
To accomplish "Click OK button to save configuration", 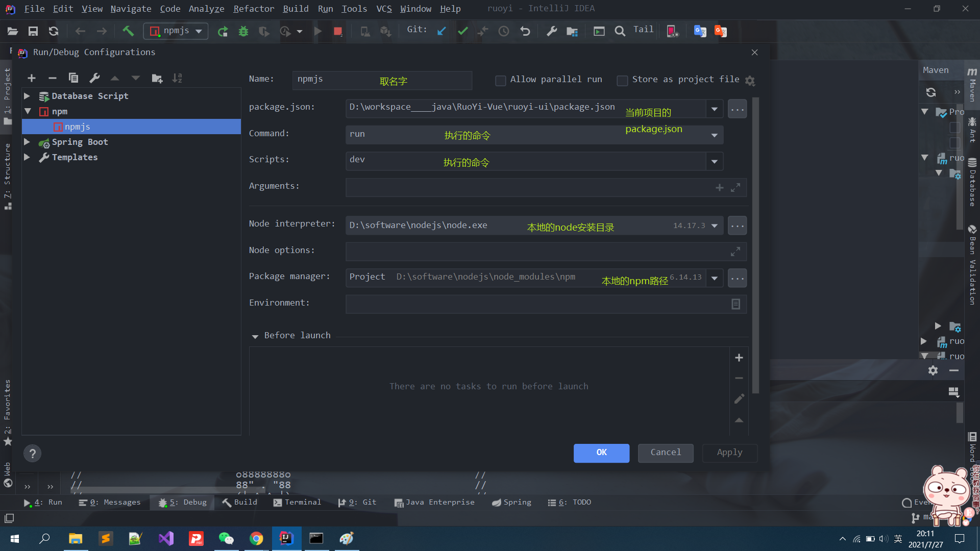I will tap(601, 452).
